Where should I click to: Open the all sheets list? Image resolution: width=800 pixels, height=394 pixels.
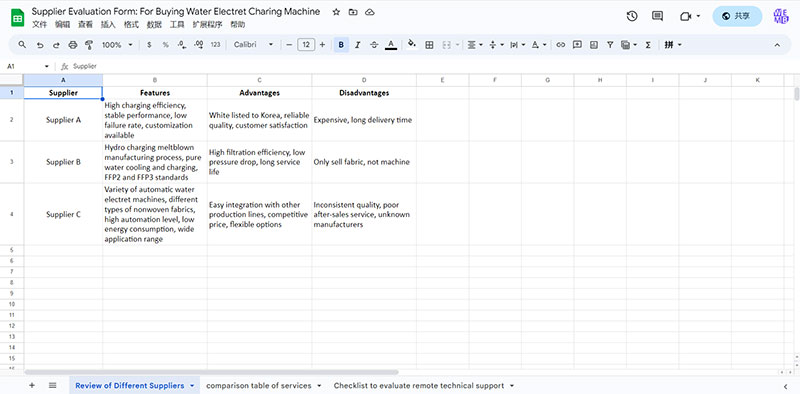(53, 386)
